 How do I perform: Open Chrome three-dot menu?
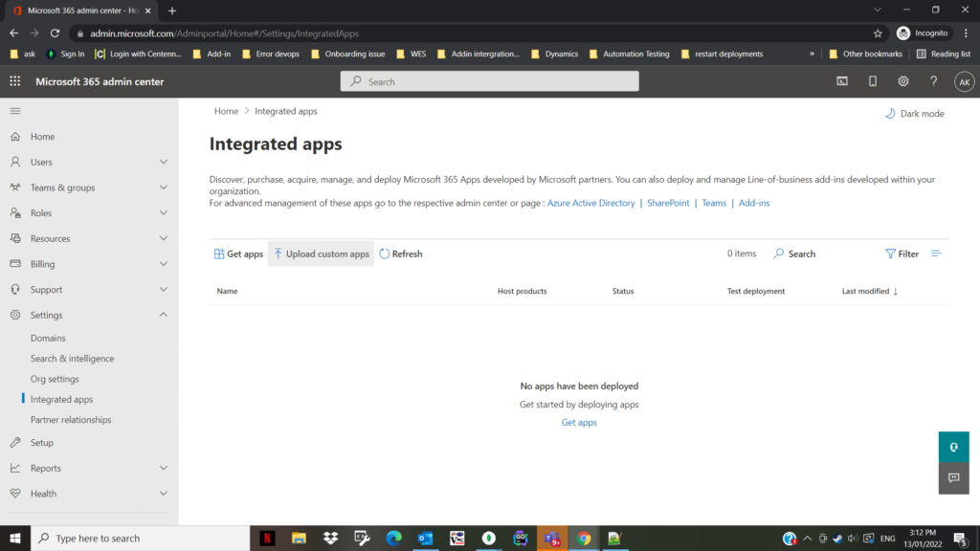click(966, 33)
